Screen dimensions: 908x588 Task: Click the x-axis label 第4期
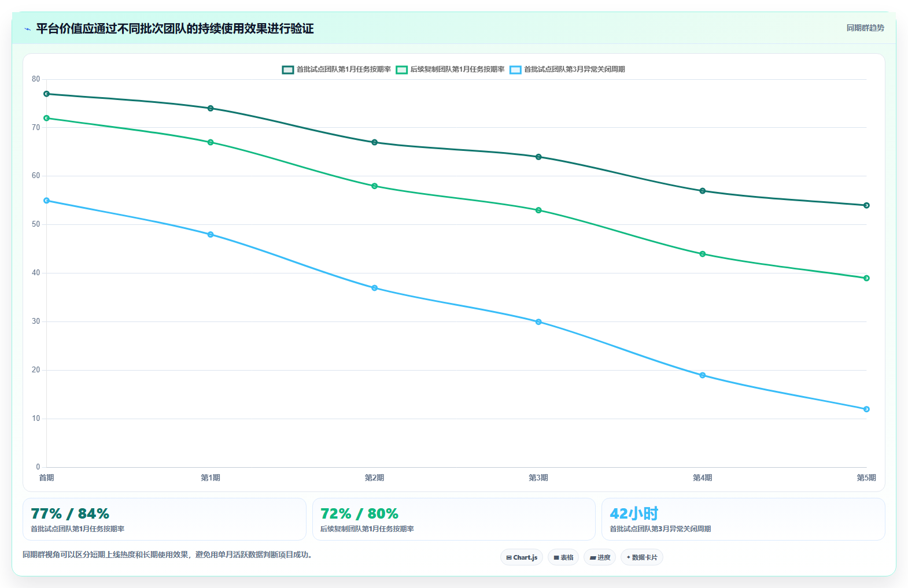(x=702, y=478)
